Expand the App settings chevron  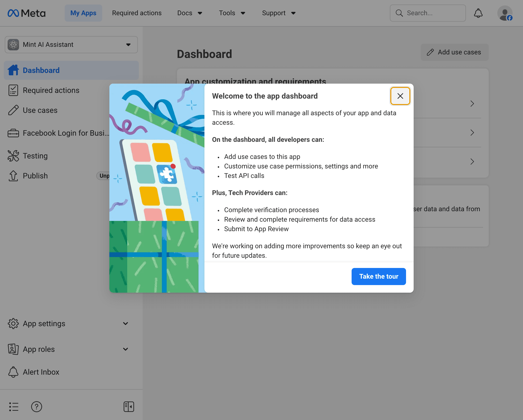pos(126,324)
